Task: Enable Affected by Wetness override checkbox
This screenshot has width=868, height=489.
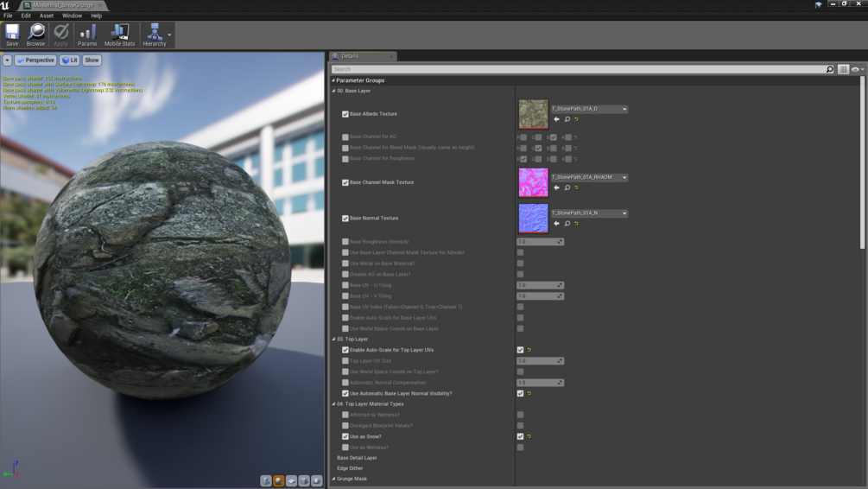Action: [x=345, y=415]
